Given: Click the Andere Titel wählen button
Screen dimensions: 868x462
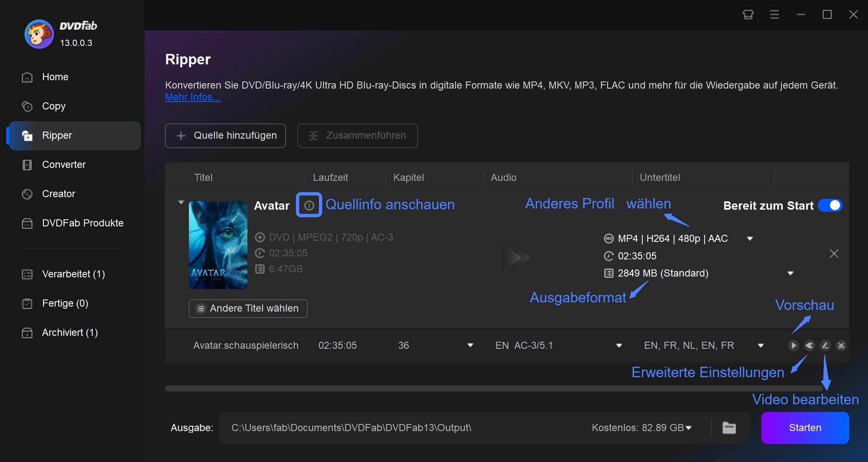Looking at the screenshot, I should 247,309.
